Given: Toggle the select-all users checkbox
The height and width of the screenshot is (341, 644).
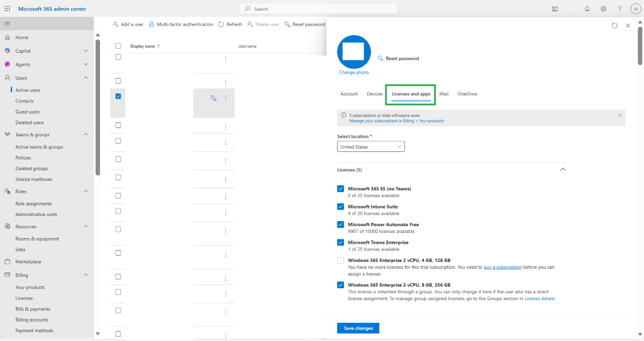Looking at the screenshot, I should 118,46.
